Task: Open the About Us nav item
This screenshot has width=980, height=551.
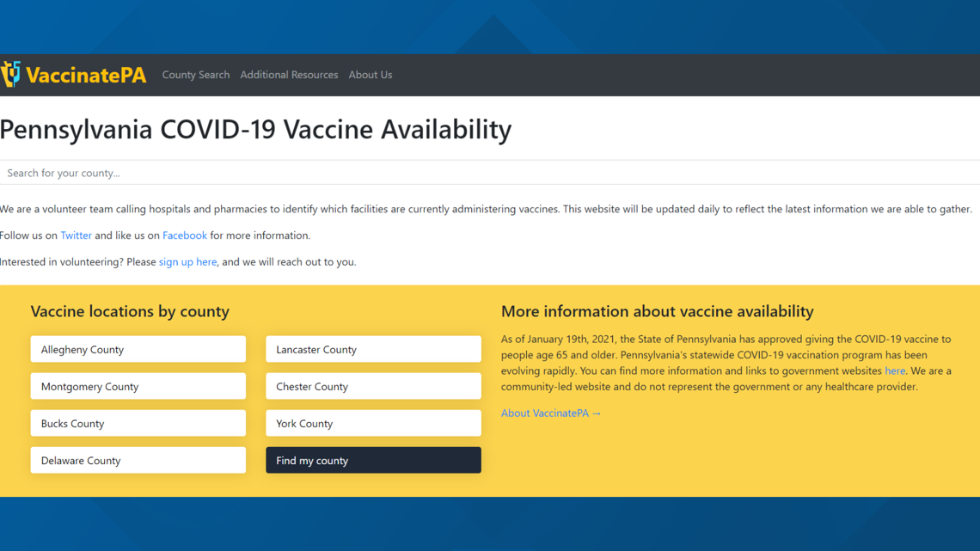Action: [x=370, y=74]
